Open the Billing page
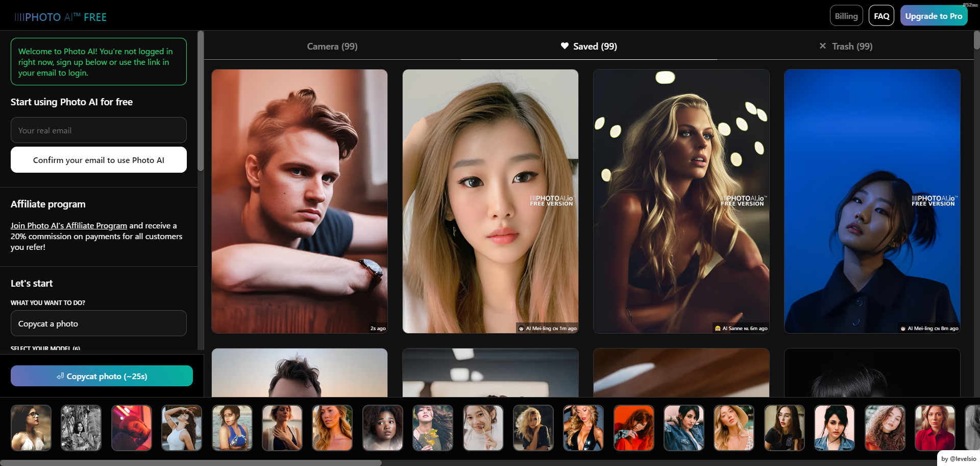Viewport: 980px width, 466px height. coord(846,16)
